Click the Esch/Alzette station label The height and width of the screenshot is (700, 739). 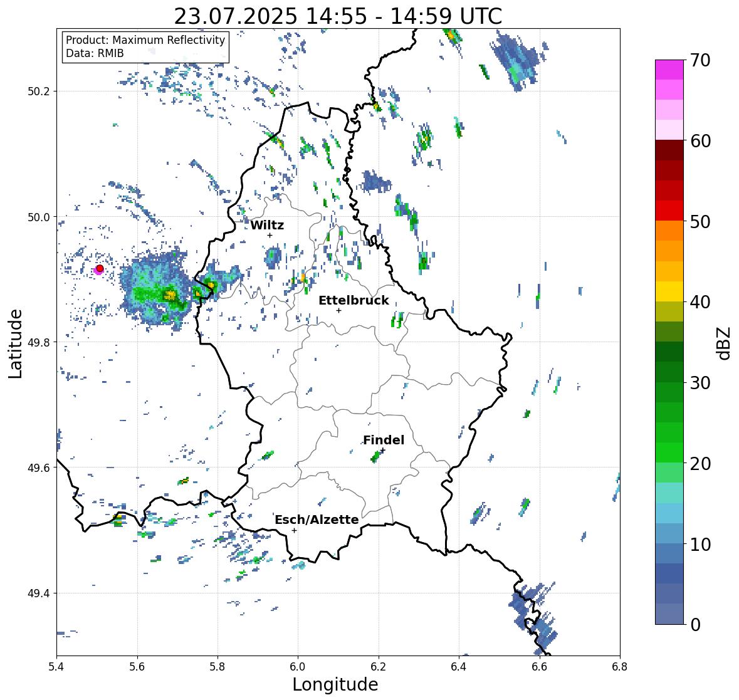317,520
